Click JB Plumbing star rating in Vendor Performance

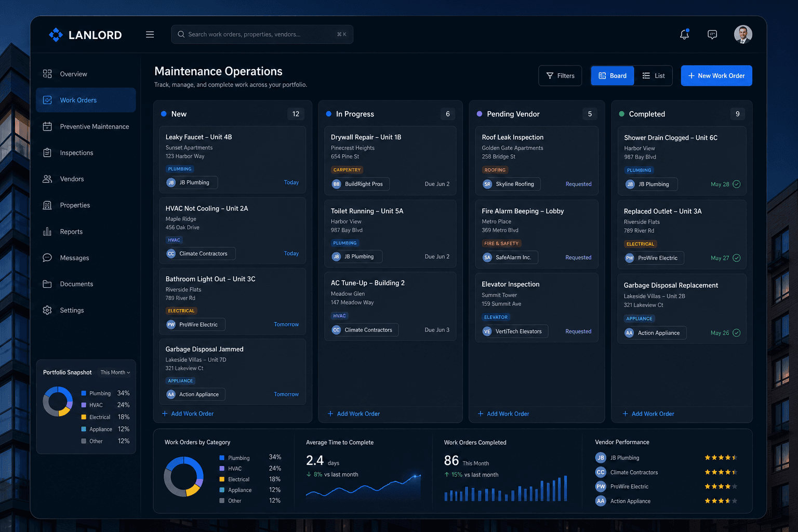point(721,458)
